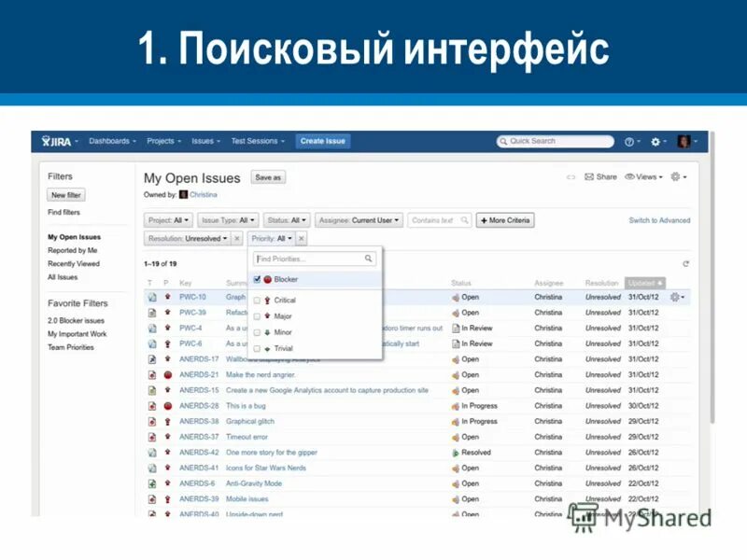Open the Projects menu
Image resolution: width=747 pixels, height=560 pixels.
click(162, 141)
